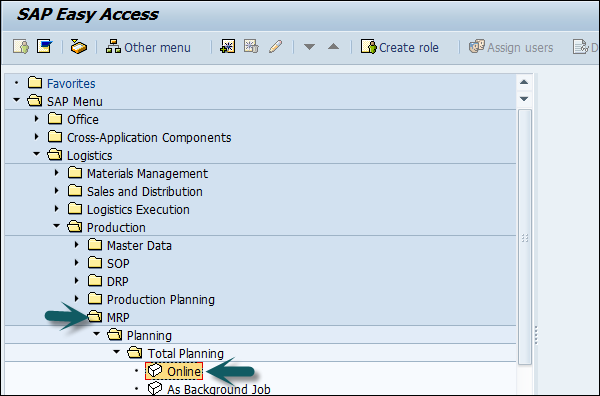Click the User menu icon in toolbar
The width and height of the screenshot is (600, 396).
pyautogui.click(x=21, y=47)
